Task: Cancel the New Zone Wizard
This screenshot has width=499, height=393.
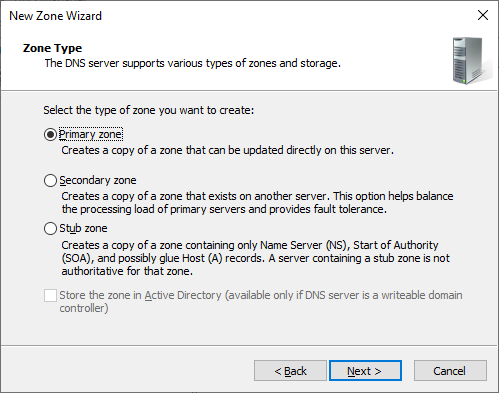Action: [x=450, y=371]
